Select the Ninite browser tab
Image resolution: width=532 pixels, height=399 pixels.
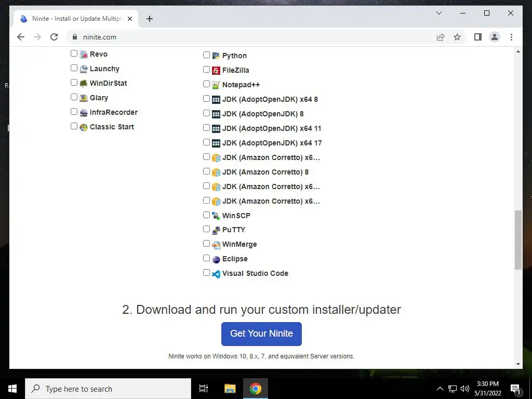76,19
